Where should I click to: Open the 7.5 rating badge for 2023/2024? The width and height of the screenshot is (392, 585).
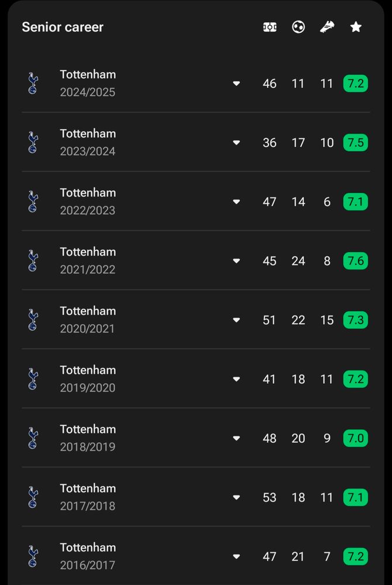click(356, 143)
